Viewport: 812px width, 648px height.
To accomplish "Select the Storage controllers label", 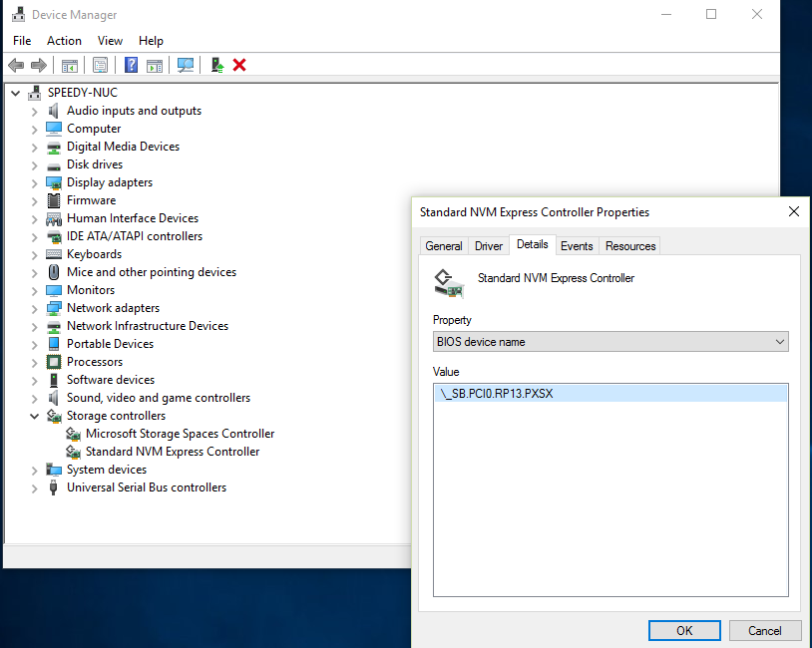I will coord(116,416).
